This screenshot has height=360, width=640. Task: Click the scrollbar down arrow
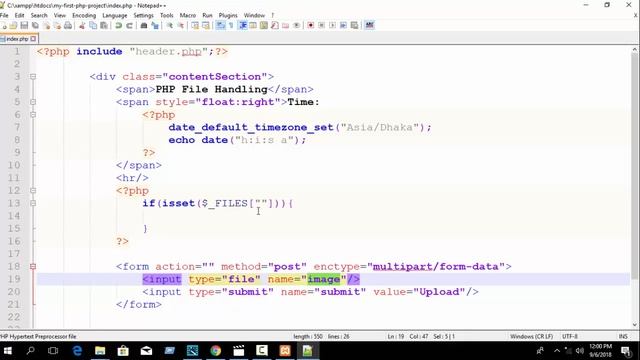coord(634,325)
